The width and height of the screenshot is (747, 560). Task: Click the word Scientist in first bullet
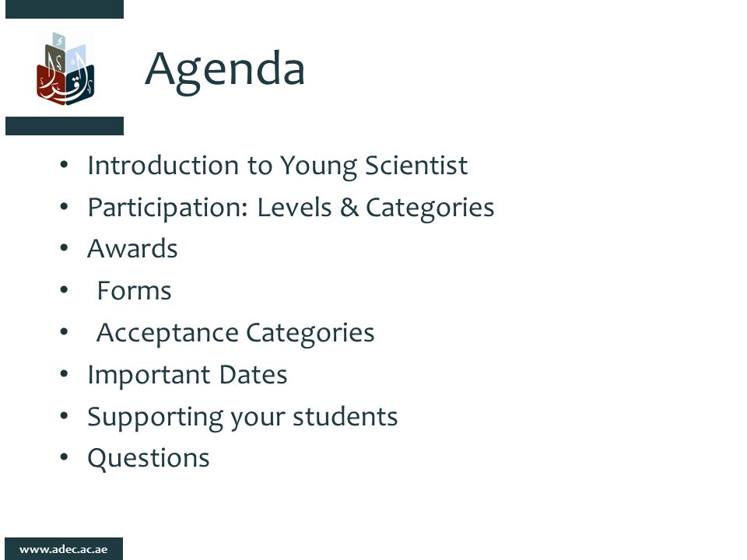(416, 165)
